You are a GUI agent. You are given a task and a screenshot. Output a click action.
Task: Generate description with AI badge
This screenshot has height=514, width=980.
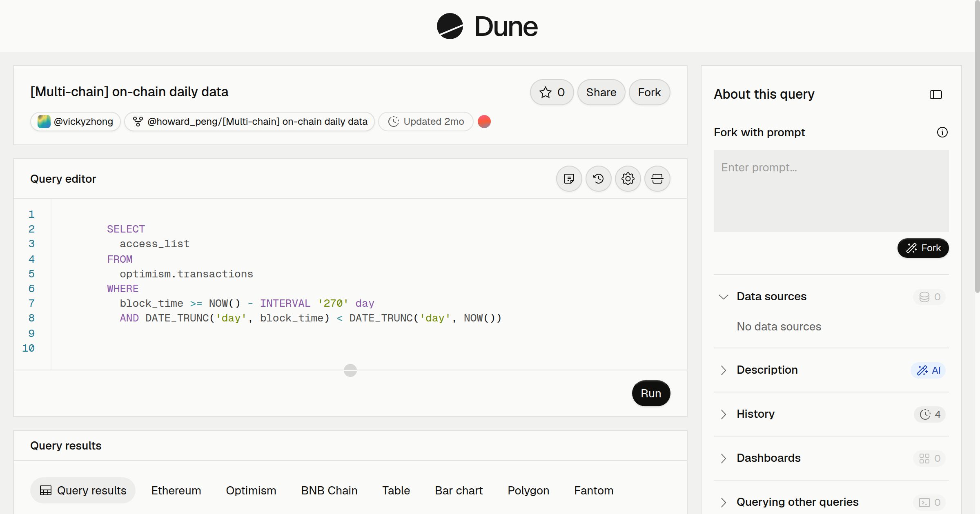pyautogui.click(x=929, y=370)
